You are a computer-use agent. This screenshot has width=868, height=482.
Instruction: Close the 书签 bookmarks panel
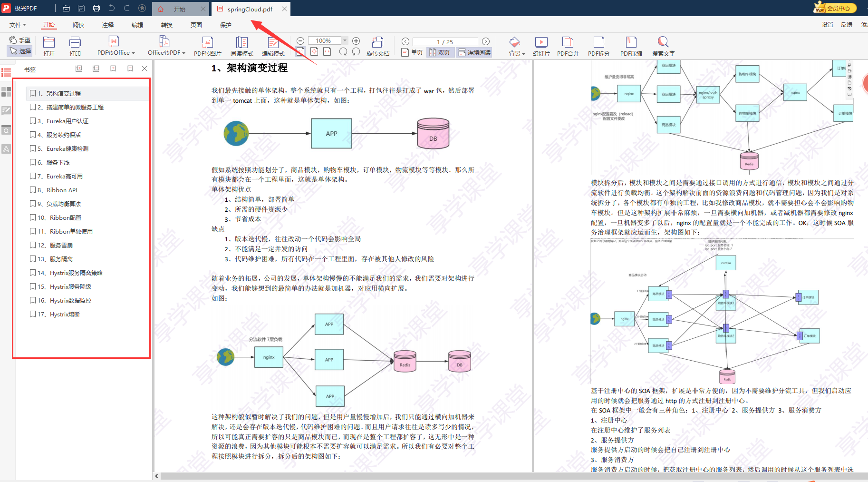pos(145,69)
